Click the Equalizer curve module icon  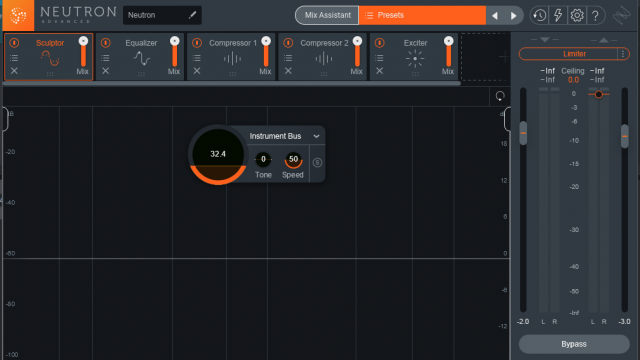[x=142, y=59]
